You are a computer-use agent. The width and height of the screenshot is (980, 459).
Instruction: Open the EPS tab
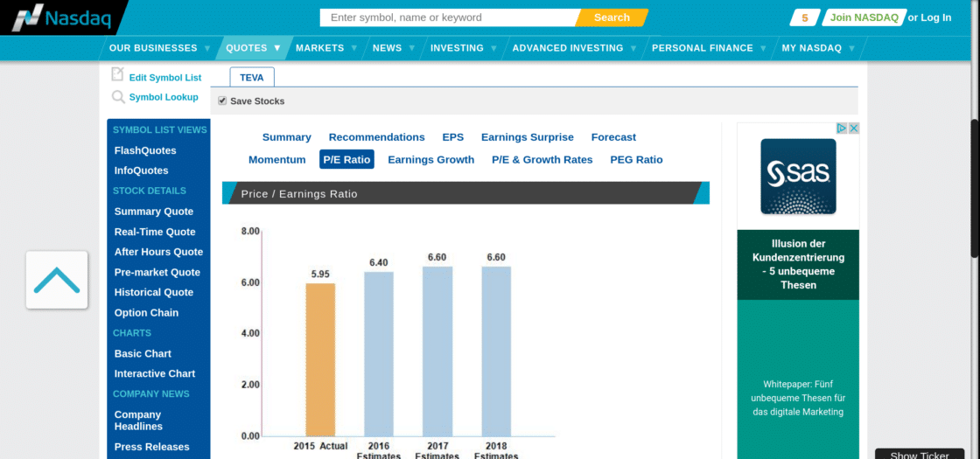(x=453, y=137)
